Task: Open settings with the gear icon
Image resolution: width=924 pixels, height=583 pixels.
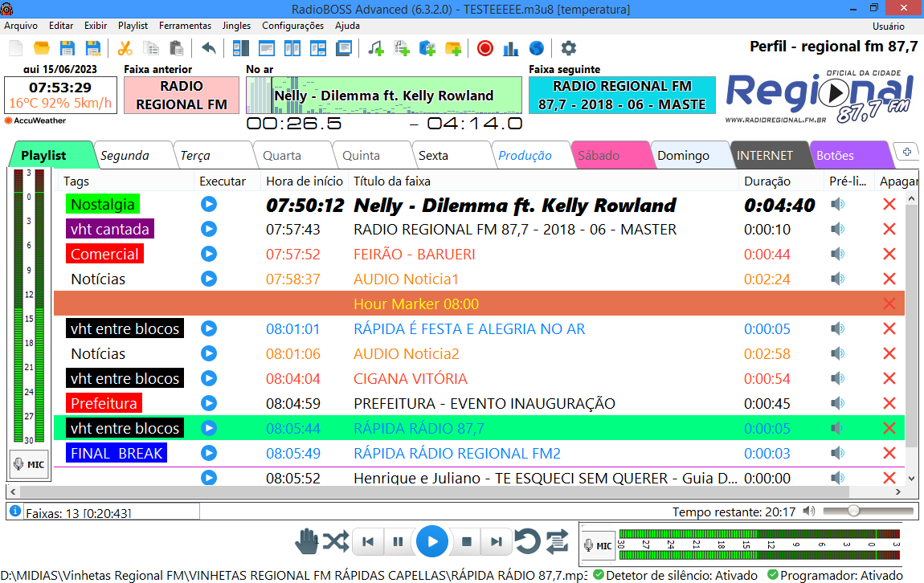Action: tap(568, 48)
